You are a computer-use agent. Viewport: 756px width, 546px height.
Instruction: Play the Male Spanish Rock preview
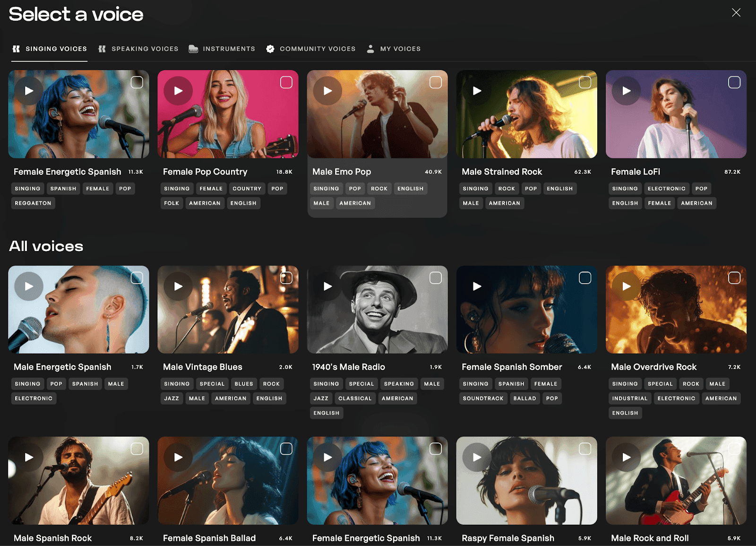(x=29, y=457)
